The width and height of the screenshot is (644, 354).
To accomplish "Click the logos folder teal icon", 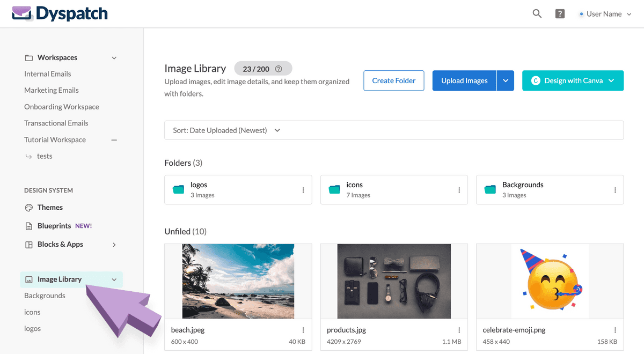I will pyautogui.click(x=178, y=189).
